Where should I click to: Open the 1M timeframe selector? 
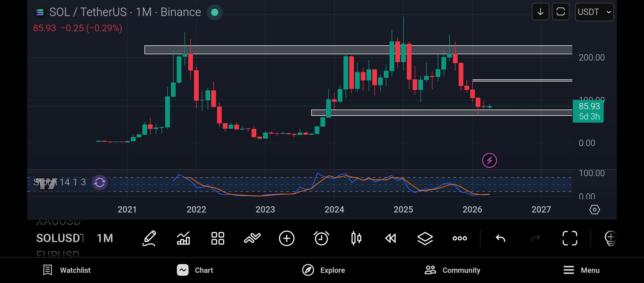[105, 238]
